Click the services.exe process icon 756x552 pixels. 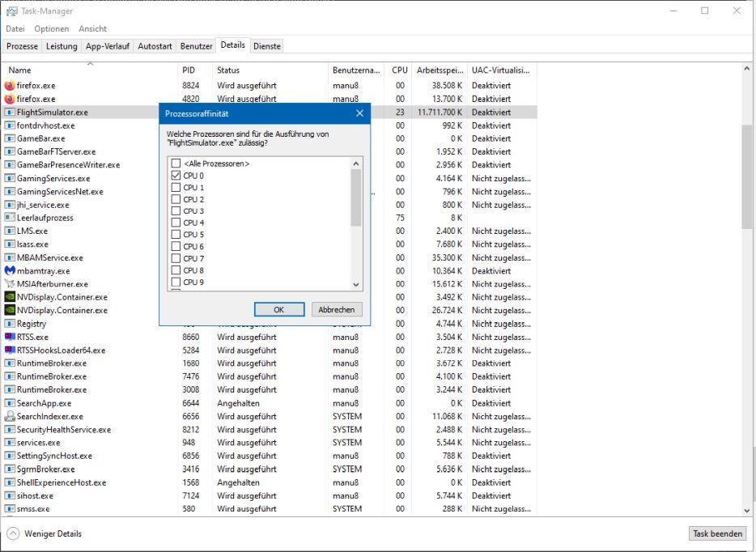point(10,443)
